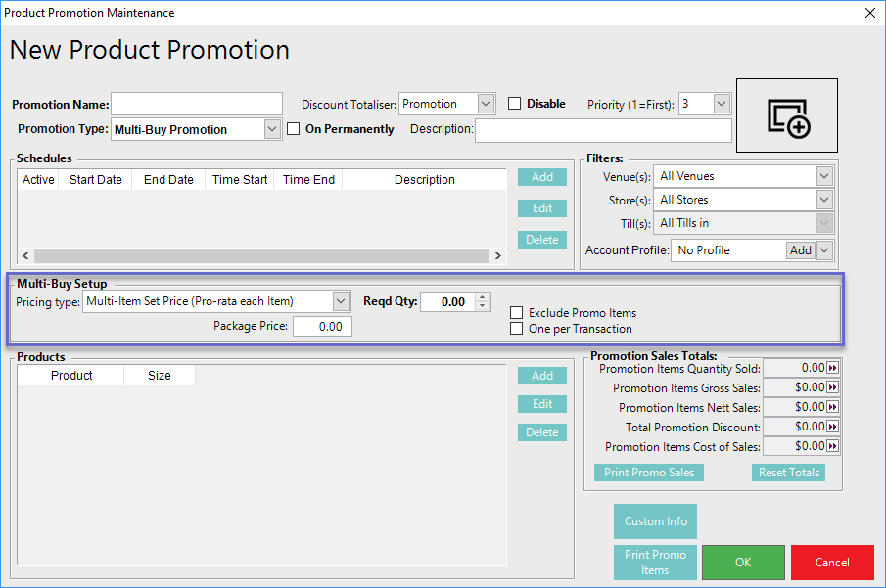Click arrow beside Promotion Items Cost of Sales

coord(833,446)
